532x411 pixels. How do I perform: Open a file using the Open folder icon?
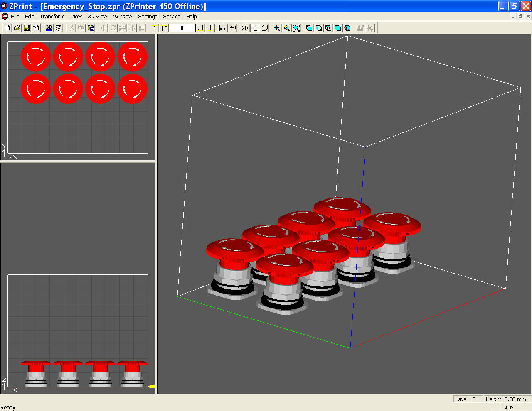click(17, 28)
